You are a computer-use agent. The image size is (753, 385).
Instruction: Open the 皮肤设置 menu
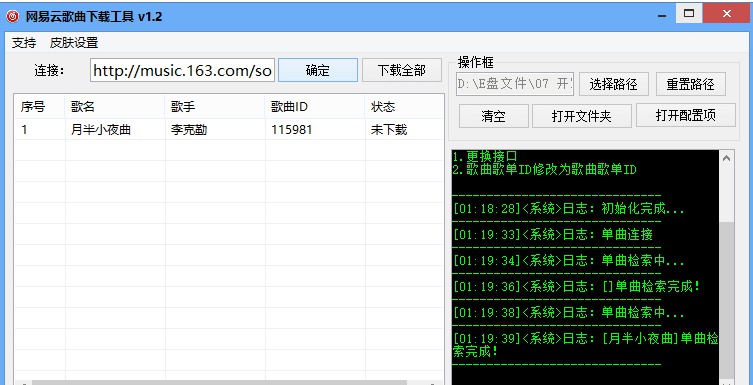[74, 43]
